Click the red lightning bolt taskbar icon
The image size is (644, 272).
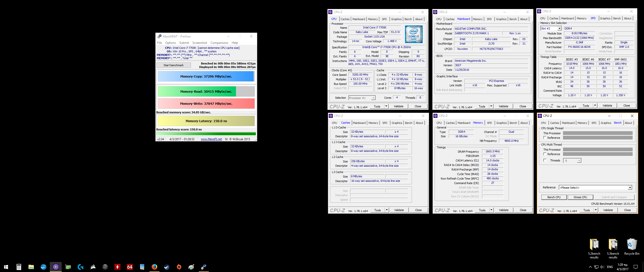point(117,267)
